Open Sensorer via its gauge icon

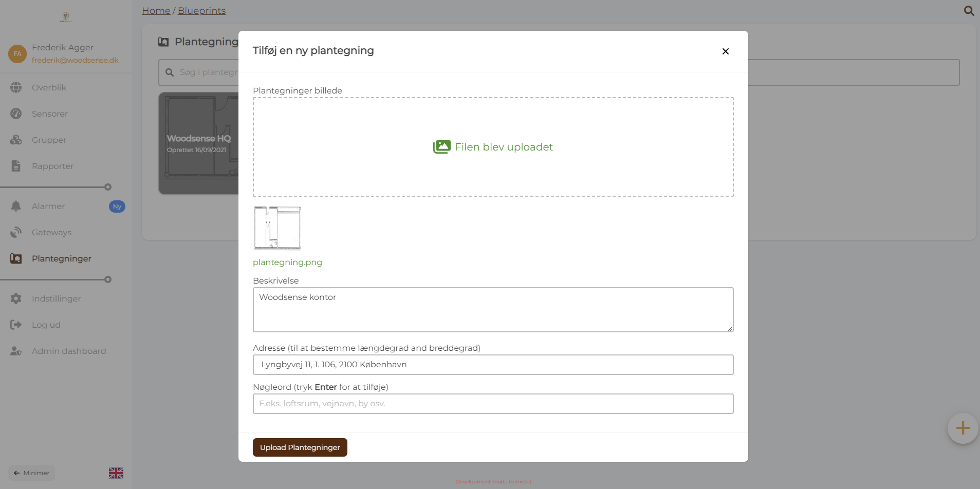[x=16, y=114]
